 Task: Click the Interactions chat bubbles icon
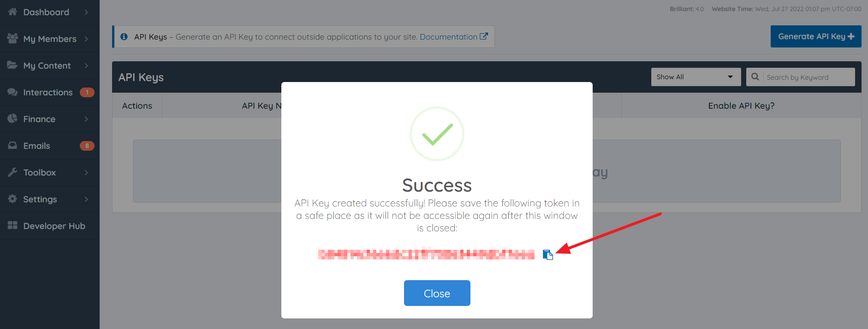12,92
